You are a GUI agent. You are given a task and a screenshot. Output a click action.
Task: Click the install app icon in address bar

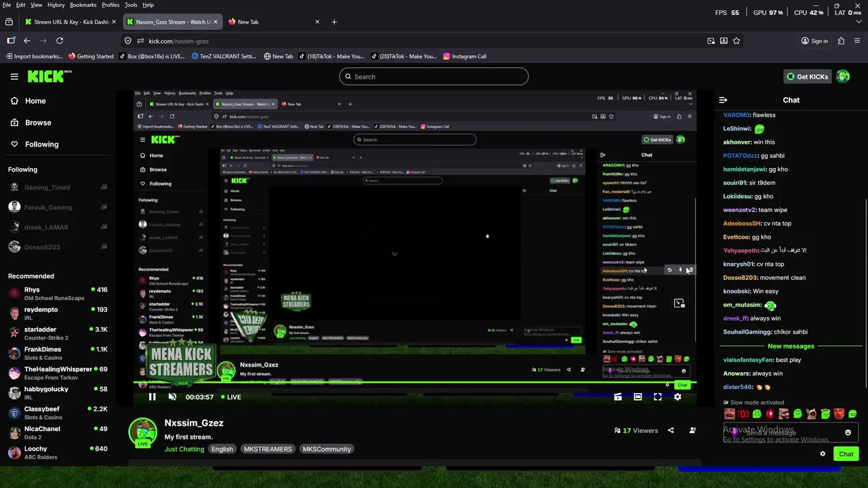coord(724,41)
